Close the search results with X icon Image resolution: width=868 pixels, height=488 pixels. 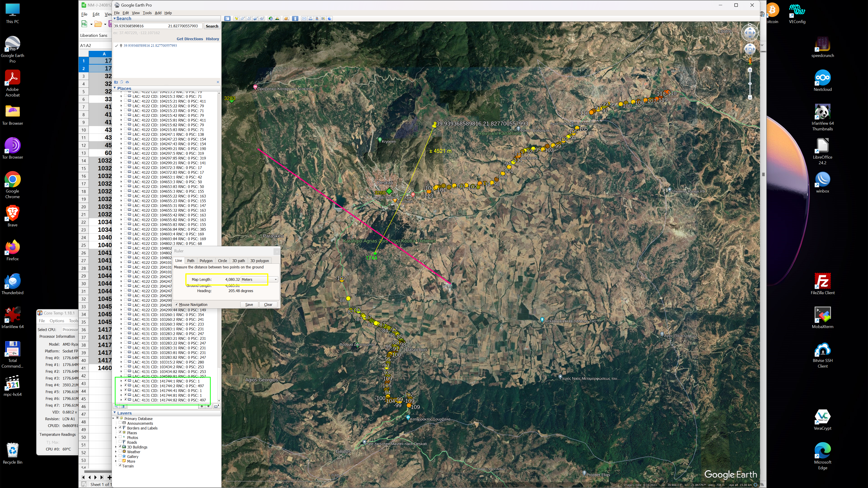point(218,82)
